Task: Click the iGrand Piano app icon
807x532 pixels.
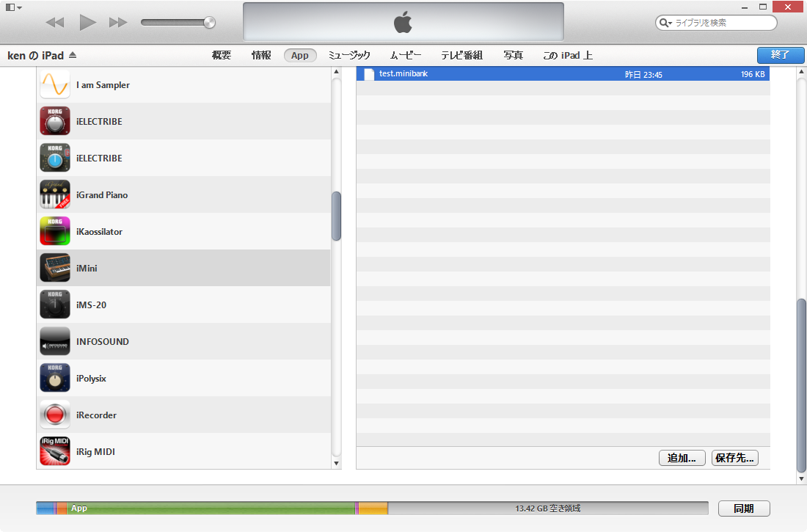Action: [x=55, y=194]
